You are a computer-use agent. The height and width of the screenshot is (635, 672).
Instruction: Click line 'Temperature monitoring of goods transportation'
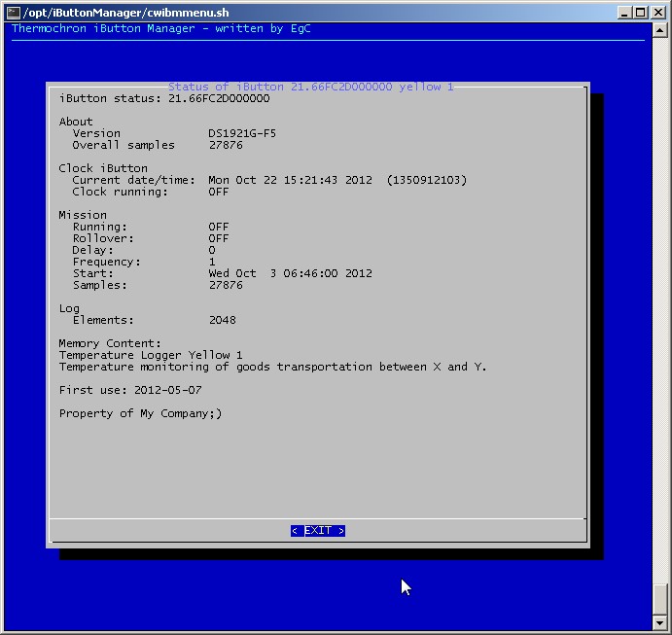[x=216, y=367]
